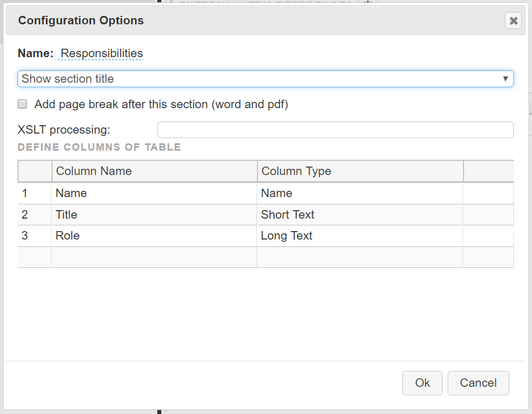Edit the Responsibilities name field
Image resolution: width=532 pixels, height=414 pixels.
tap(102, 53)
